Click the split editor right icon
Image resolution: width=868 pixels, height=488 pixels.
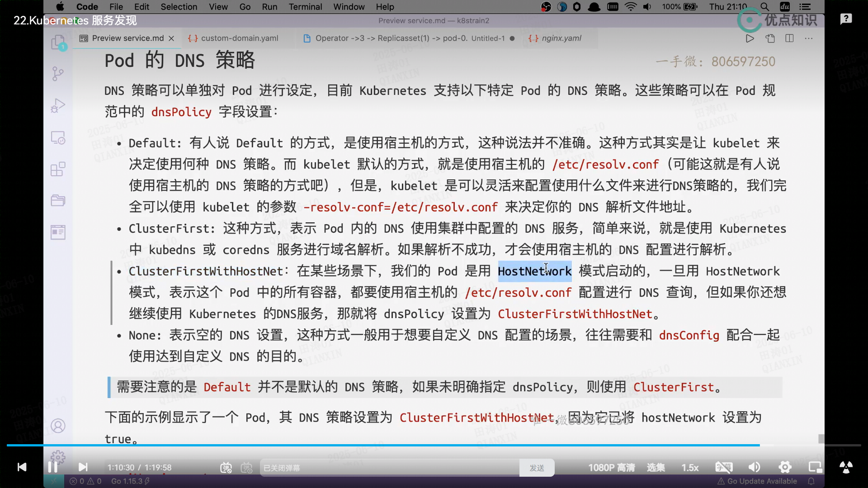point(789,38)
